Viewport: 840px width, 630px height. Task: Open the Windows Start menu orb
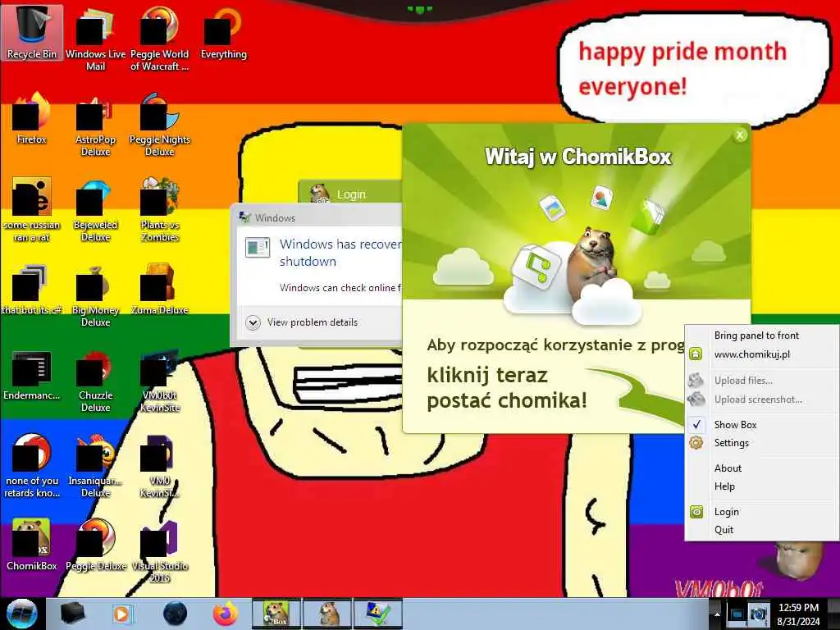click(x=22, y=614)
